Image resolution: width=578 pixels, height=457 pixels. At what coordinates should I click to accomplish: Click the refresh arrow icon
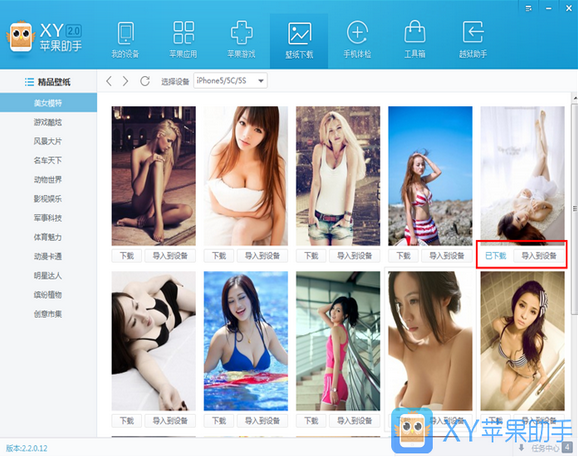click(145, 81)
